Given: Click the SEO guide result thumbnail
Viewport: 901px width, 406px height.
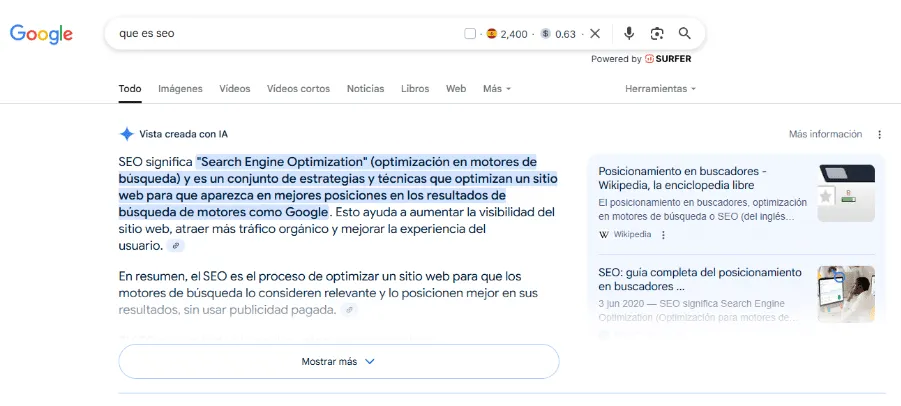Looking at the screenshot, I should coord(846,294).
